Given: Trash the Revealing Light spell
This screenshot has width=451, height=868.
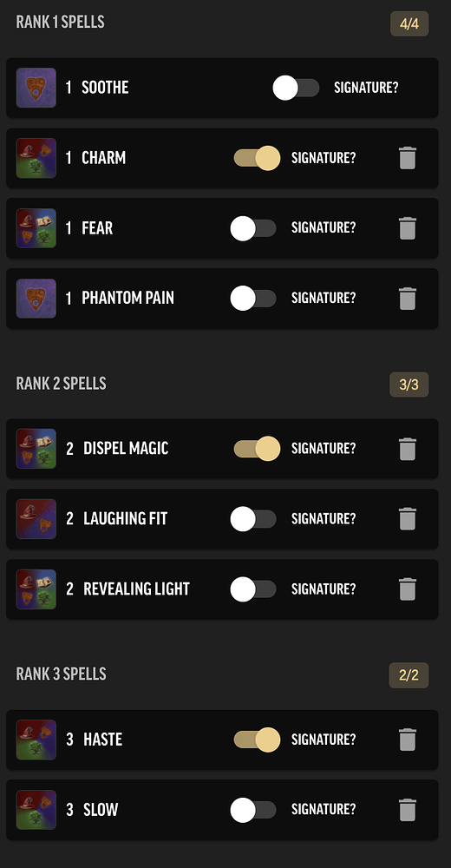Looking at the screenshot, I should [x=408, y=589].
